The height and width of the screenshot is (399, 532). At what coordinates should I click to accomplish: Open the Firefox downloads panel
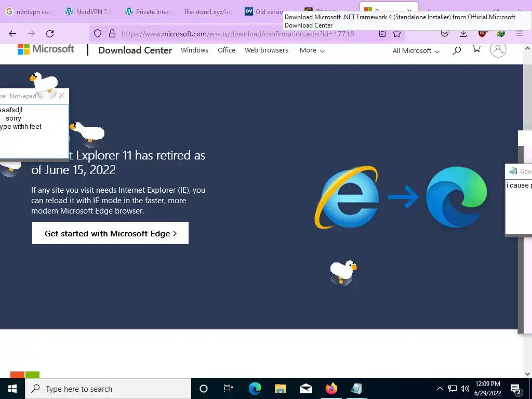[463, 34]
